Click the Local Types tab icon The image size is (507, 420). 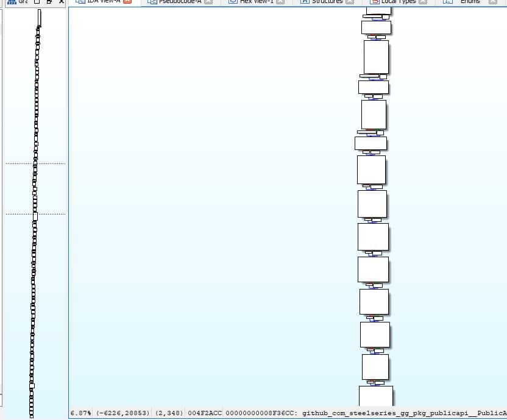(374, 2)
